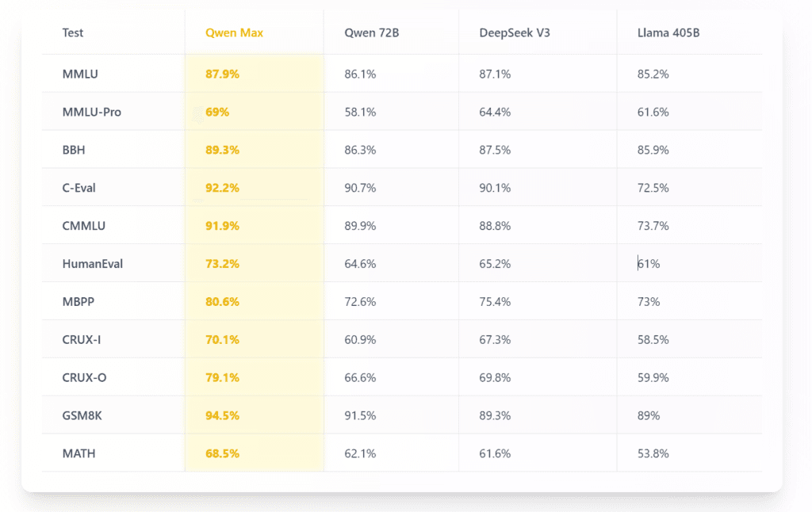This screenshot has height=512, width=812.
Task: Select DeepSeek V3 HumanEval score 65.2%
Action: (495, 263)
